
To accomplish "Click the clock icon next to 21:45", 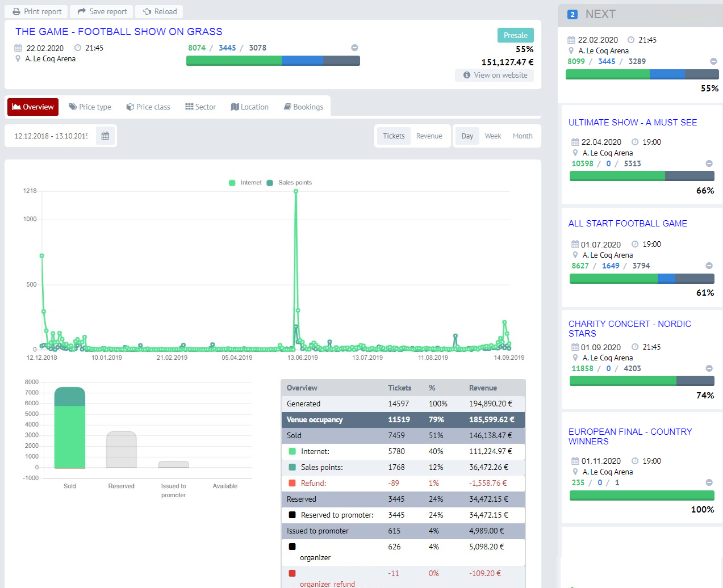I will tap(77, 48).
